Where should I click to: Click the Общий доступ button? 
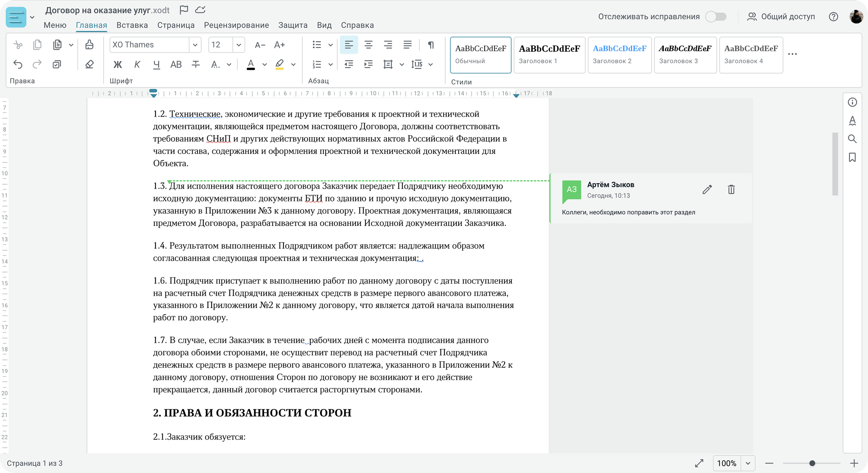point(781,17)
